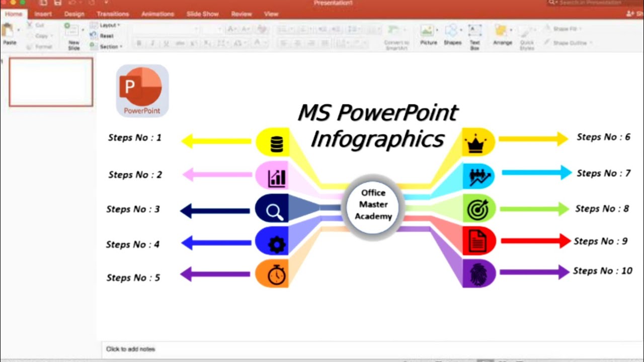Select the magnifier icon beside Steps No : 3
This screenshot has height=362, width=644.
(275, 212)
